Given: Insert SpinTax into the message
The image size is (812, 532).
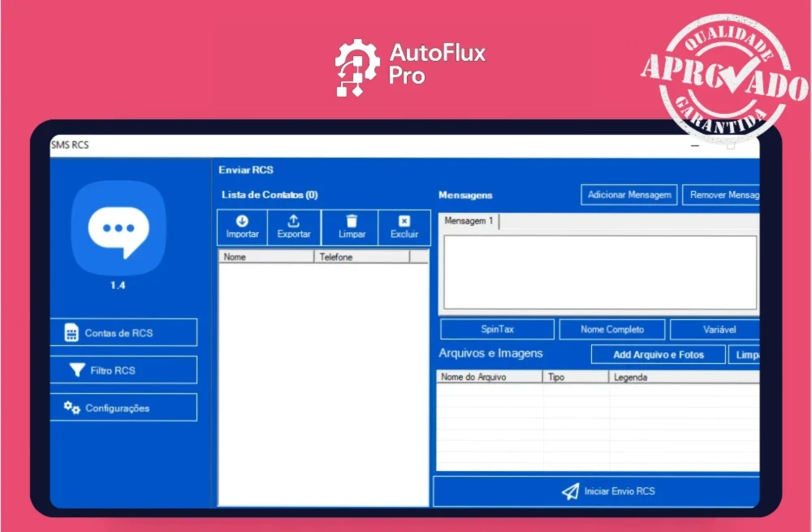Looking at the screenshot, I should coord(497,329).
